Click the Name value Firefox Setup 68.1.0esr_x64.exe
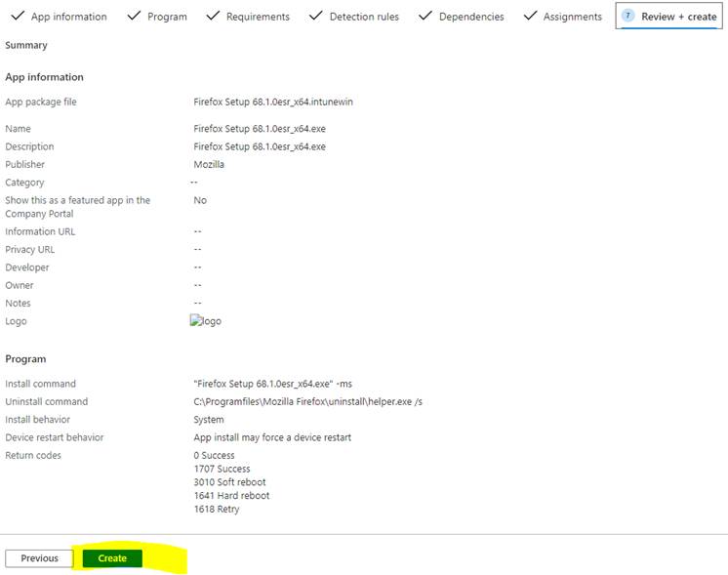The image size is (728, 575). click(x=260, y=129)
